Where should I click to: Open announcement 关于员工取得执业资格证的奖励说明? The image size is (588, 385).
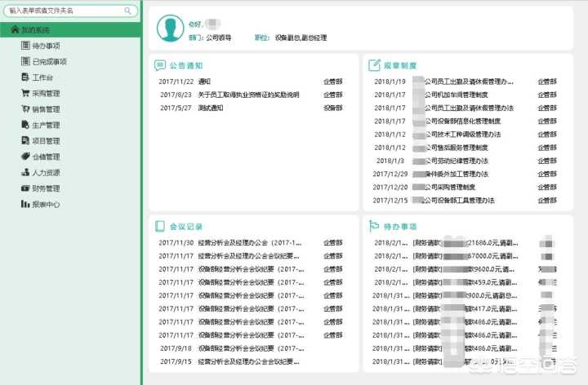tap(248, 95)
